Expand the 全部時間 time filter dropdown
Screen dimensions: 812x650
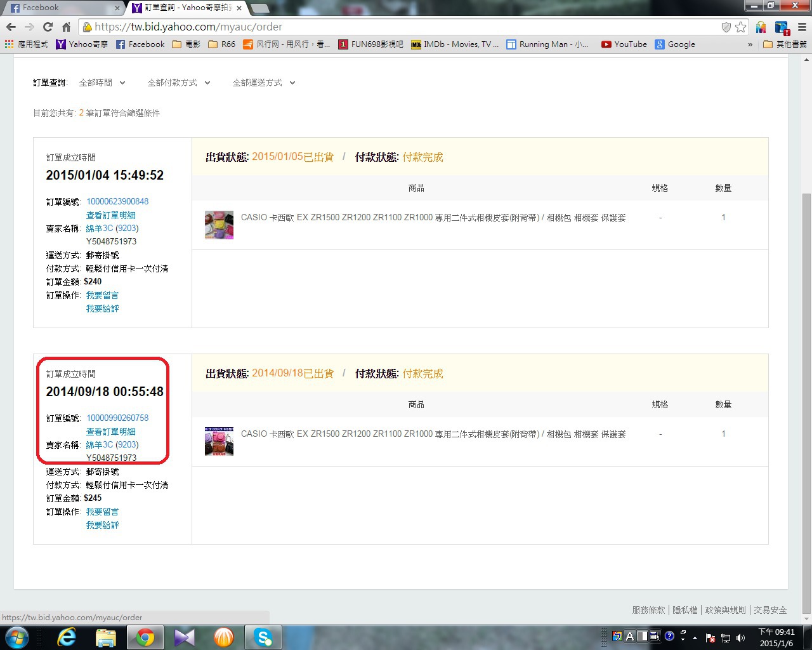tap(102, 83)
